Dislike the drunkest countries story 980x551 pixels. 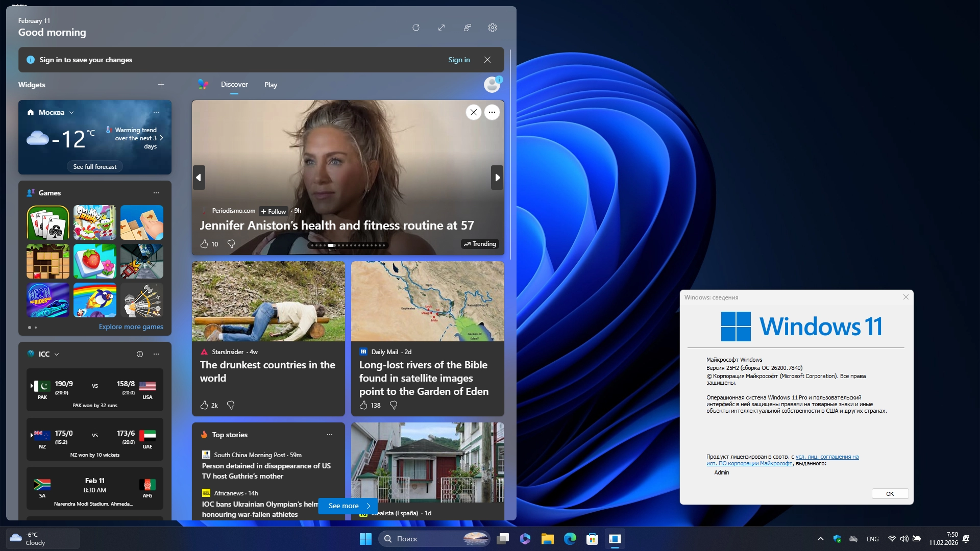[x=231, y=405]
